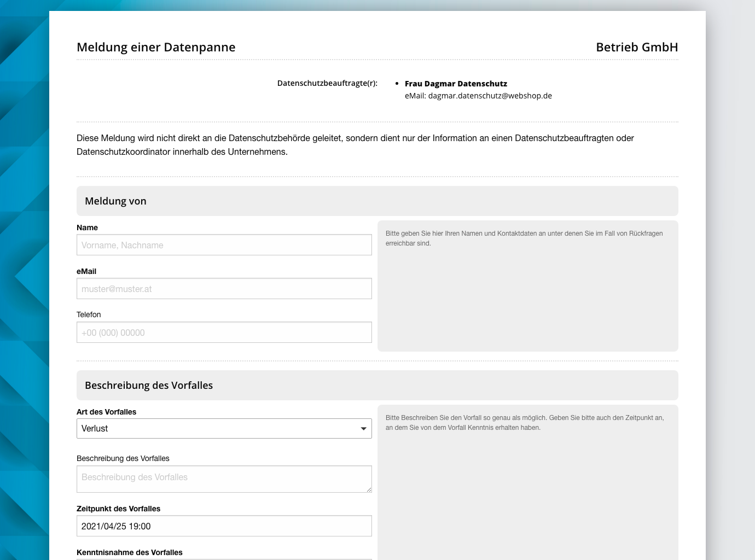Viewport: 755px width, 560px height.
Task: Click the Kenntnisnahme des Vorfalles field
Action: 224,558
